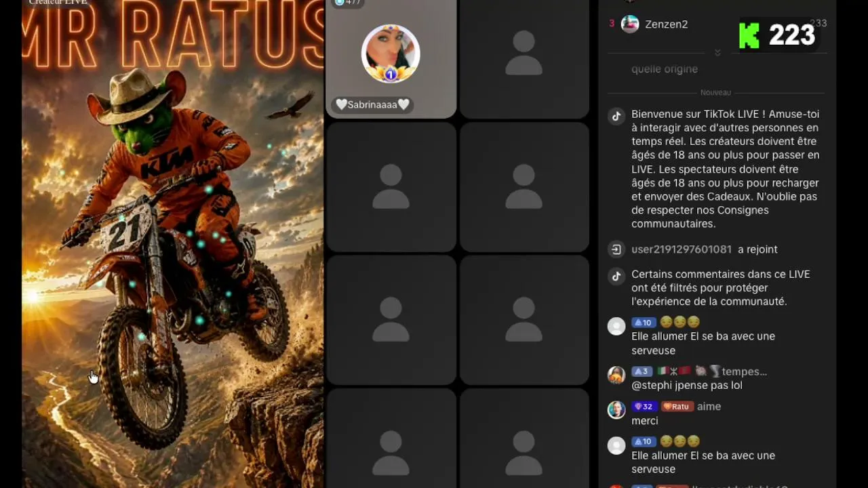The height and width of the screenshot is (488, 868).
Task: Open the 'tempes…' username
Action: (744, 371)
